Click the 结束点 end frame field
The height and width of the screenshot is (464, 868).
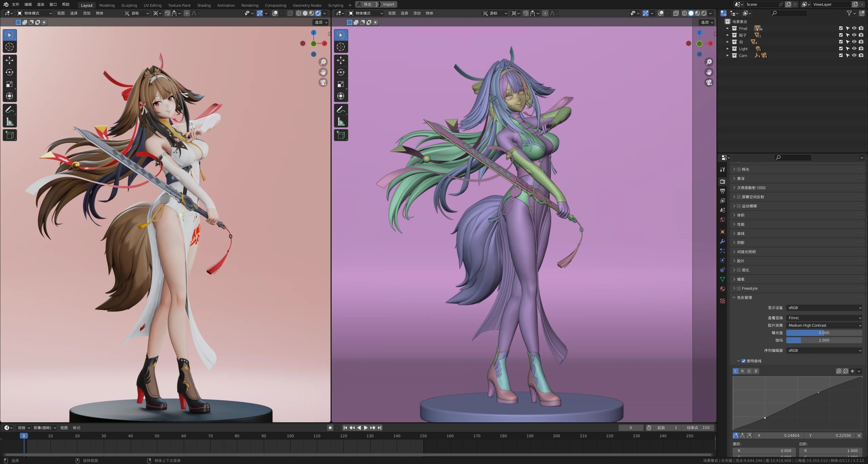click(698, 428)
